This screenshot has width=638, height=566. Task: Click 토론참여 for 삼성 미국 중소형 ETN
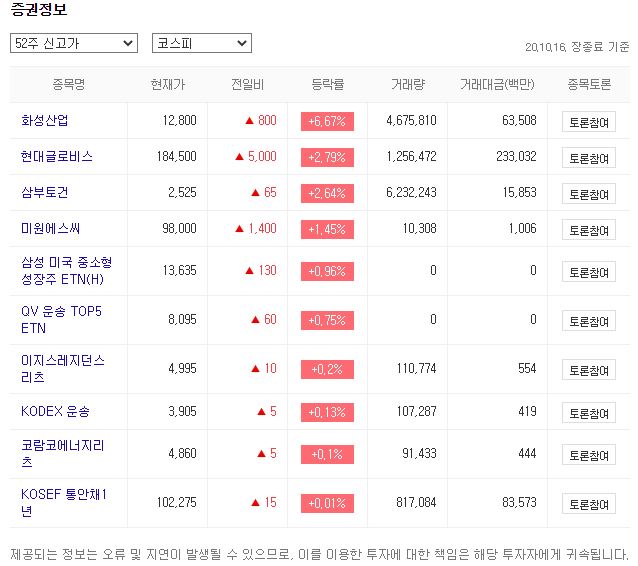pos(589,271)
